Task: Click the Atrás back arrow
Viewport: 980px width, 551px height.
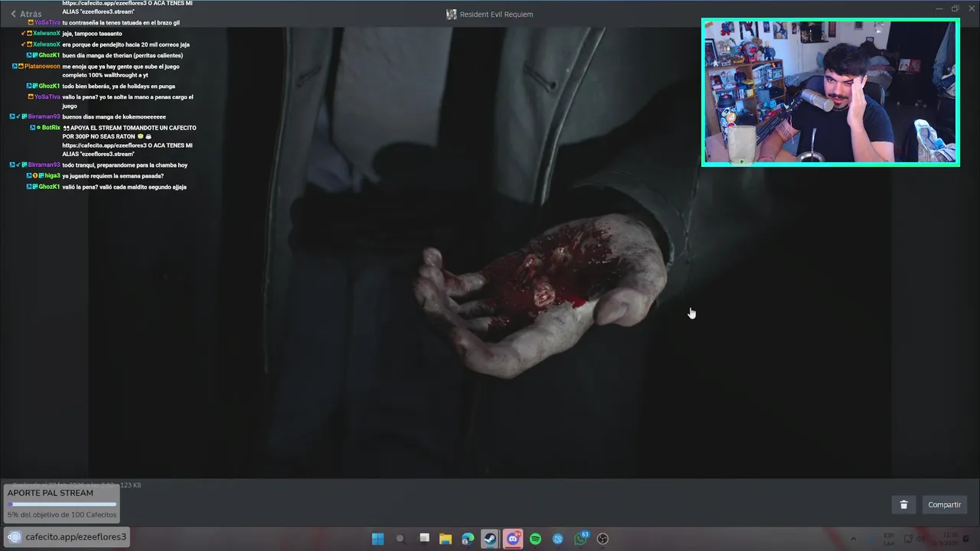Action: [13, 14]
